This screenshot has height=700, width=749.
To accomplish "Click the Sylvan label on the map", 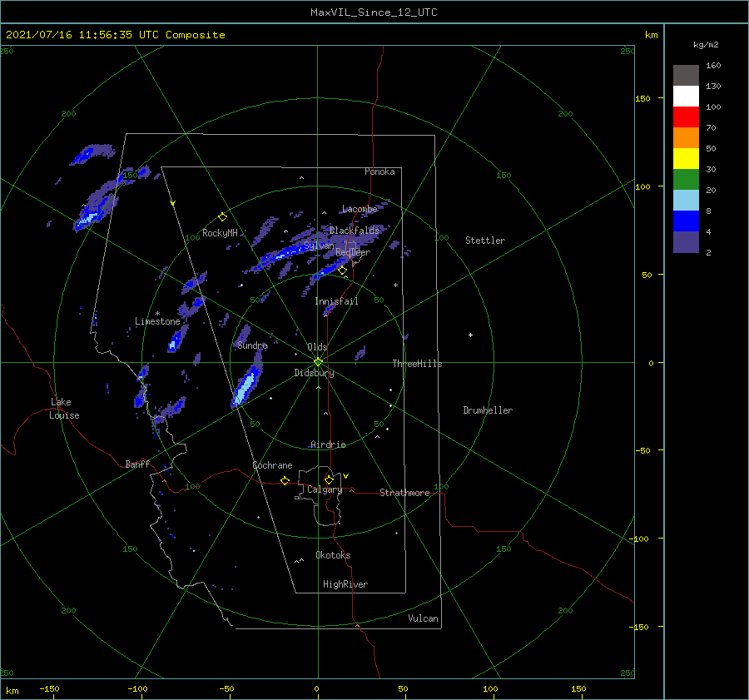I will (x=319, y=246).
